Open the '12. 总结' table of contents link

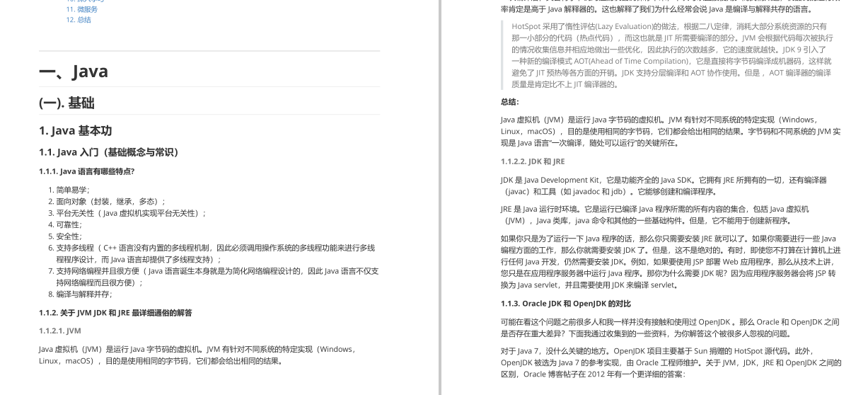[x=79, y=20]
